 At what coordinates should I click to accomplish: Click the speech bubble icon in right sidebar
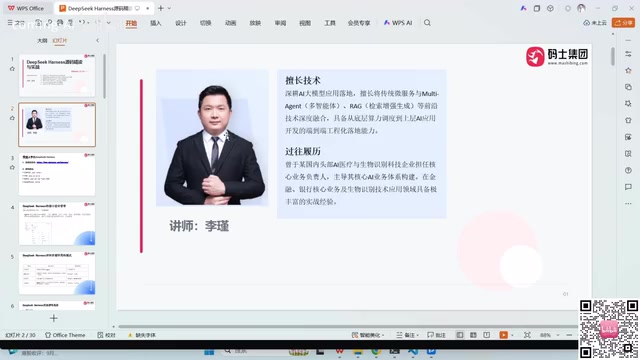[629, 187]
